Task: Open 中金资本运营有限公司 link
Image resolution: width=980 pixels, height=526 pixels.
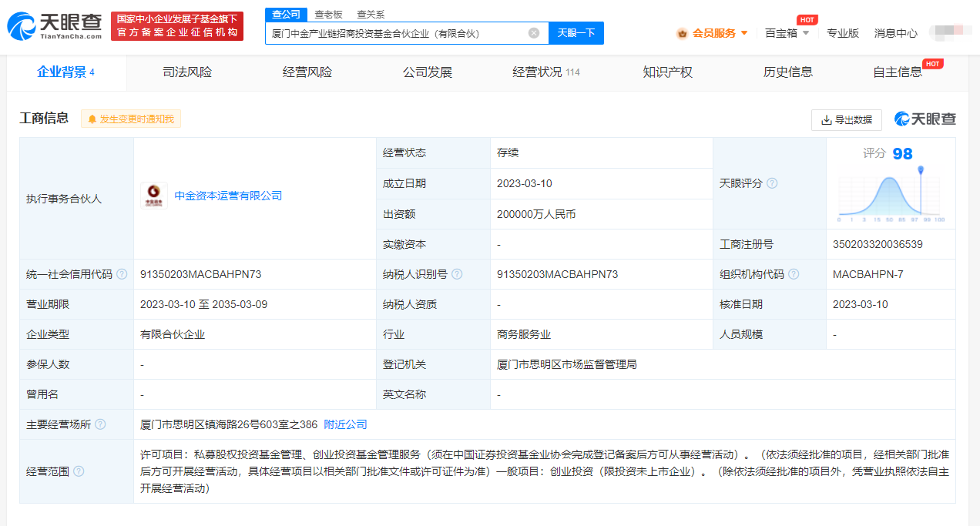Action: click(228, 196)
